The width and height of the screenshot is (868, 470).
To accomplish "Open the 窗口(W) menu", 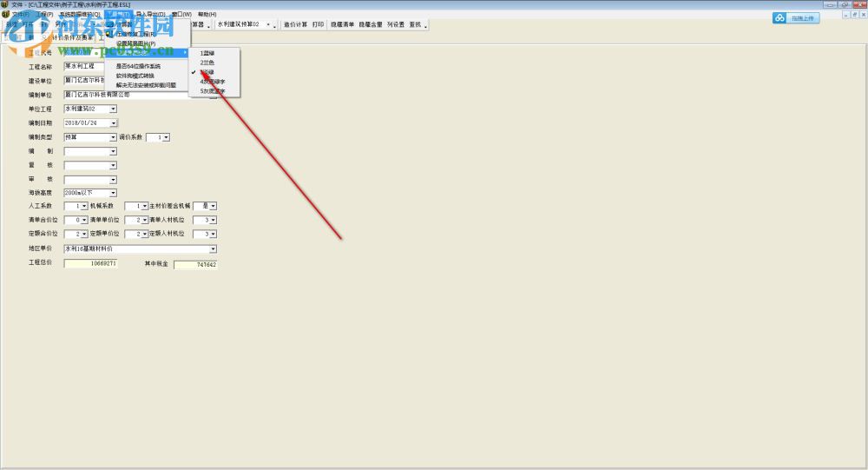I will (x=181, y=15).
